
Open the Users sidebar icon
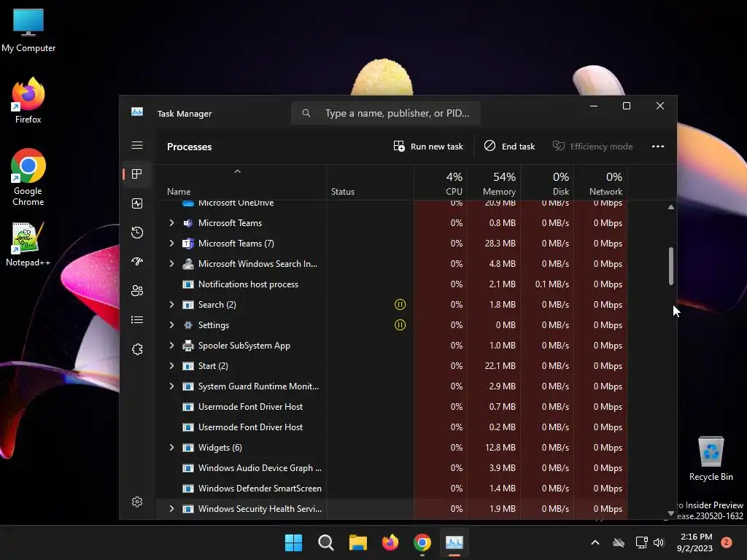pyautogui.click(x=137, y=290)
